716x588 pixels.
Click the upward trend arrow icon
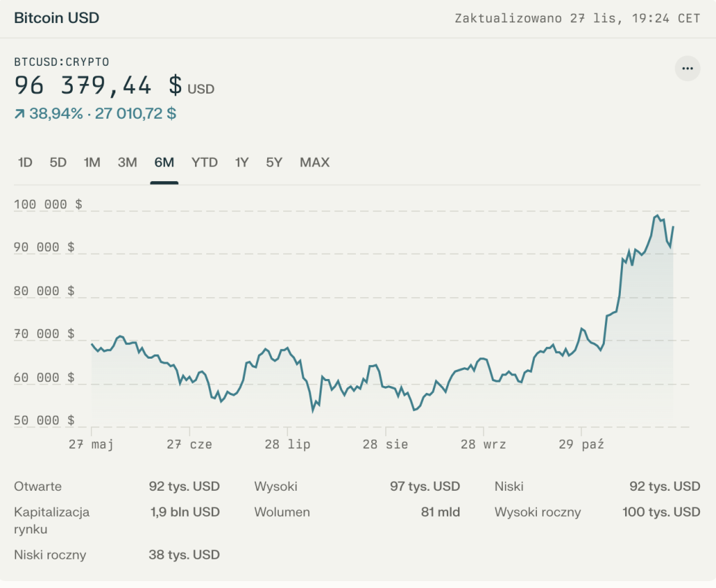[18, 111]
